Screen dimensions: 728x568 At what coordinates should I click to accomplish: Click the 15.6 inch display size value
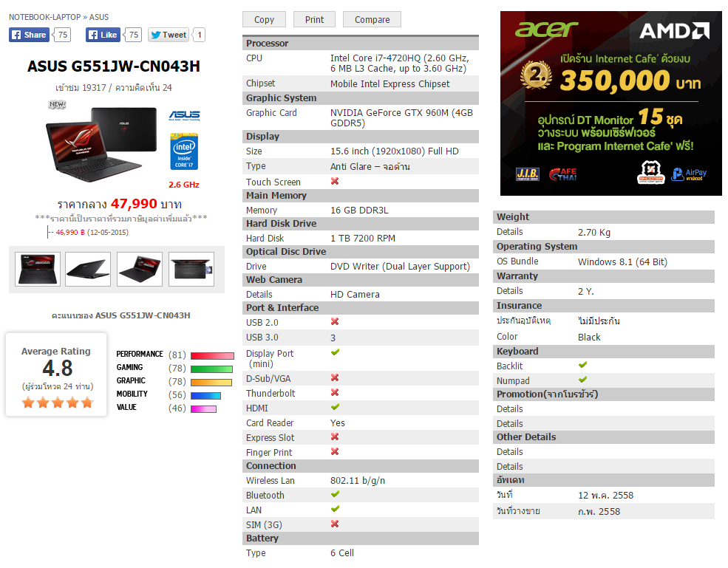tap(395, 151)
